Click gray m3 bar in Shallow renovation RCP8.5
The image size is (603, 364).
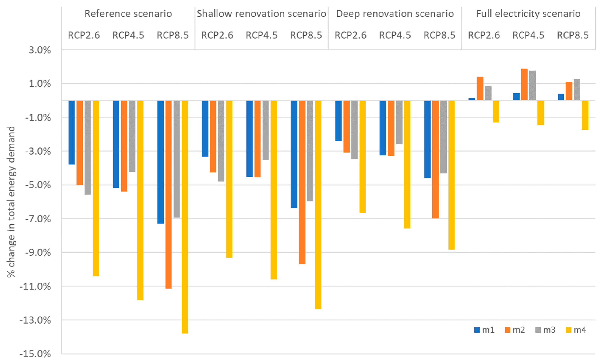[310, 151]
